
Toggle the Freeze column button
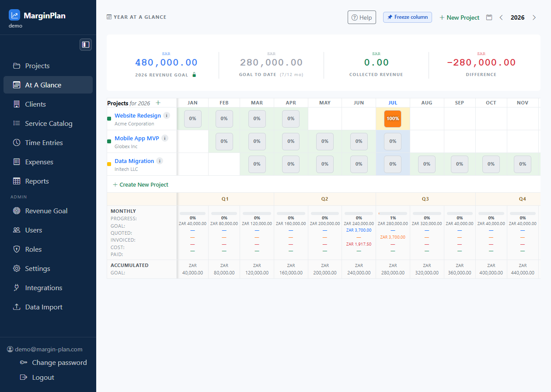(x=408, y=17)
